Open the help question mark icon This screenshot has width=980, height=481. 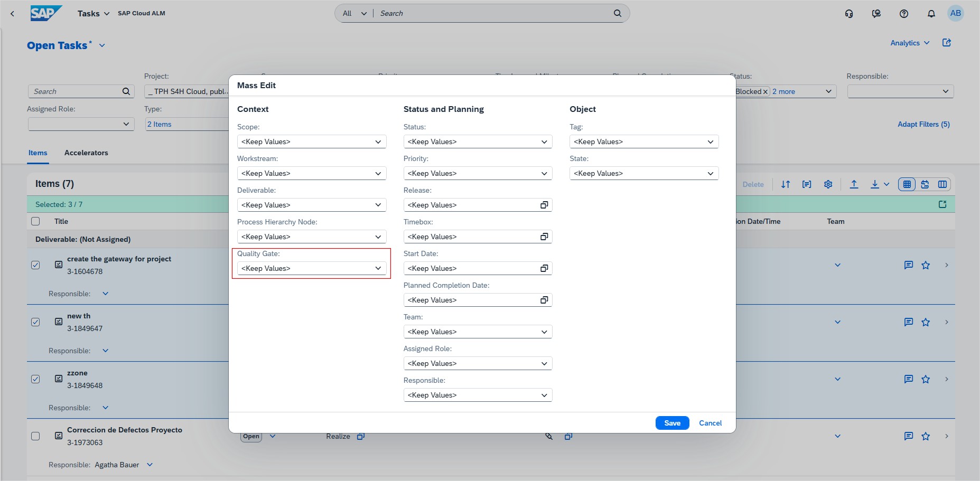point(903,14)
